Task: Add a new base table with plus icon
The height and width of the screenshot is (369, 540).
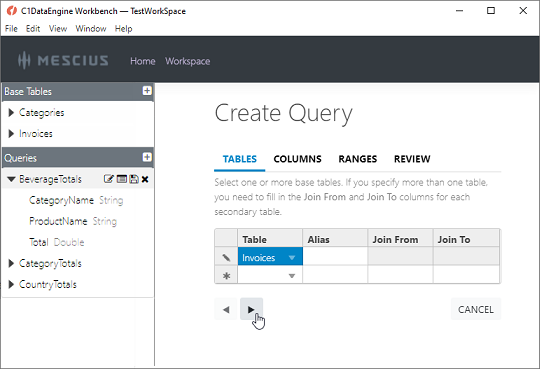Action: (147, 91)
